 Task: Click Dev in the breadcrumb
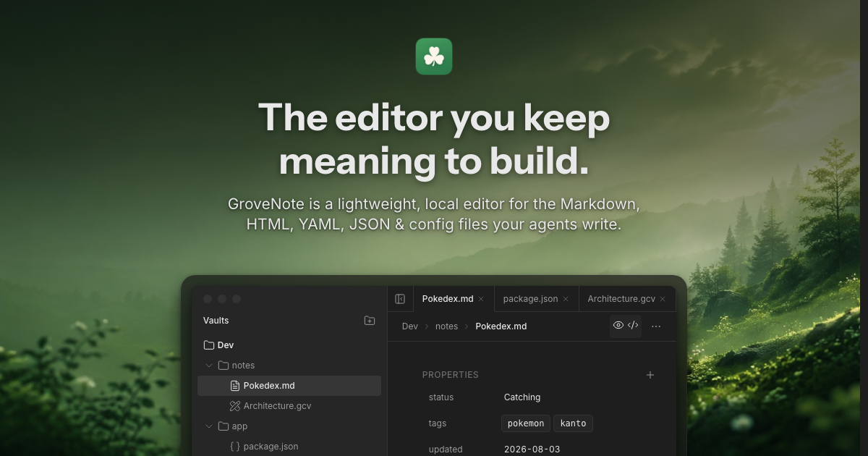point(410,326)
